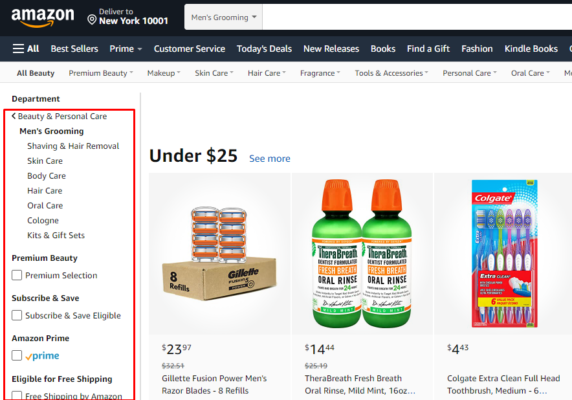Screen dimensions: 572x400
Task: Open the Best Sellers page
Action: (74, 48)
